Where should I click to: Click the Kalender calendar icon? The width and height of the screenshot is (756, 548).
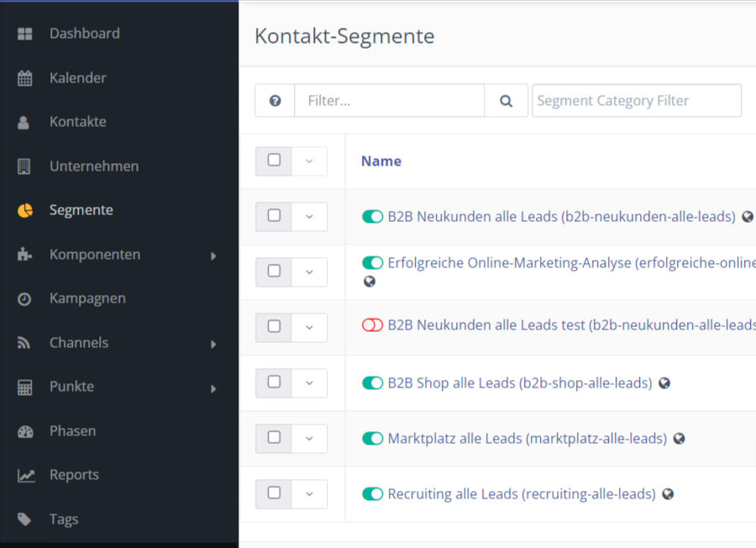coord(24,78)
